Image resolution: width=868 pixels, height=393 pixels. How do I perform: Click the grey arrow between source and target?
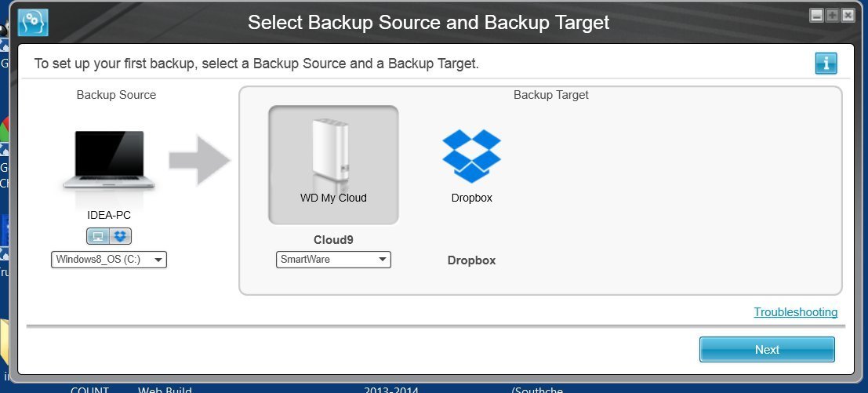199,161
